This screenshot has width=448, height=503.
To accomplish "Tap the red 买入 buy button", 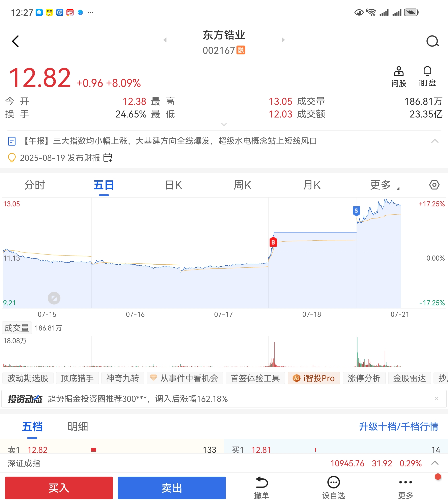I will 59,488.
